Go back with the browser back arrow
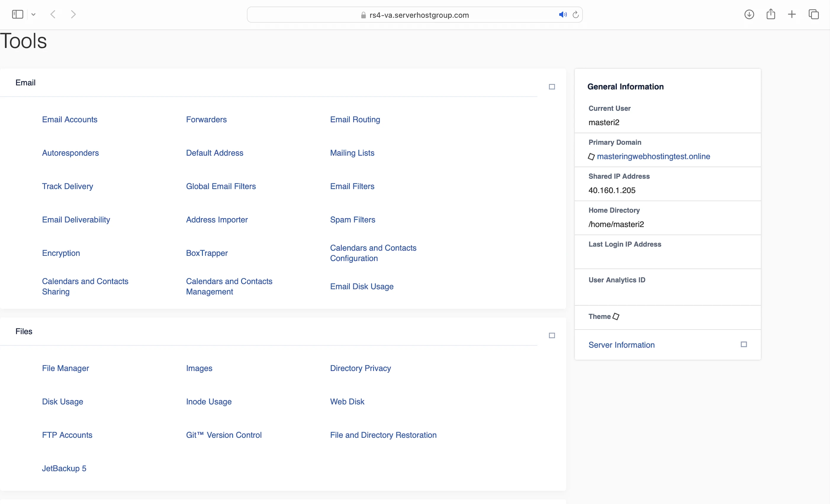Viewport: 830px width, 504px height. (x=53, y=14)
